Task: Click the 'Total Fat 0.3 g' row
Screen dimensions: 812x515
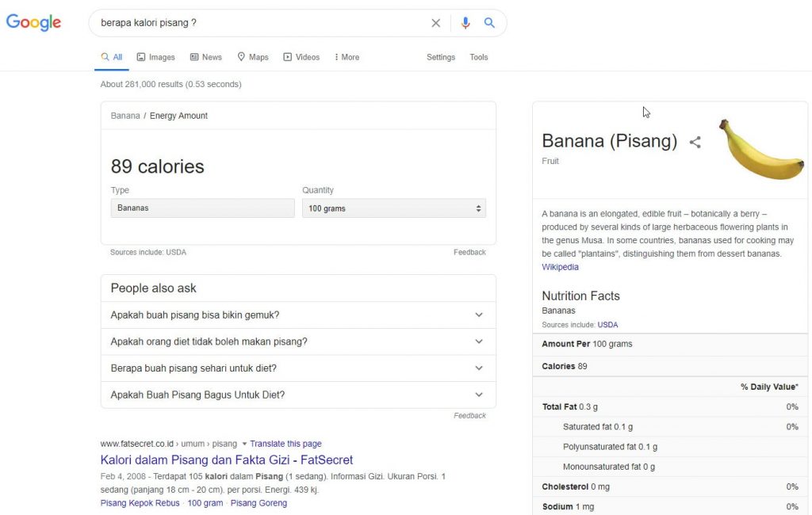Action: click(x=670, y=406)
